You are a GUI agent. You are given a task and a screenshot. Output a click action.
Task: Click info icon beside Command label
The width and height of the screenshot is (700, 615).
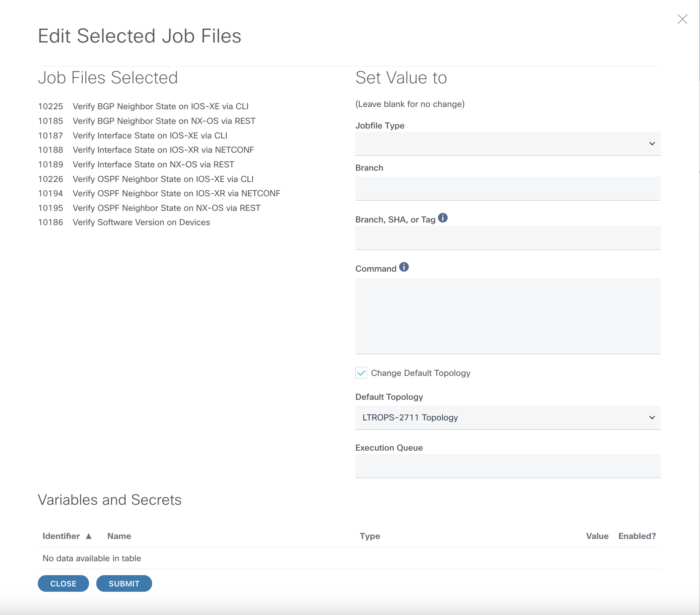[404, 267]
